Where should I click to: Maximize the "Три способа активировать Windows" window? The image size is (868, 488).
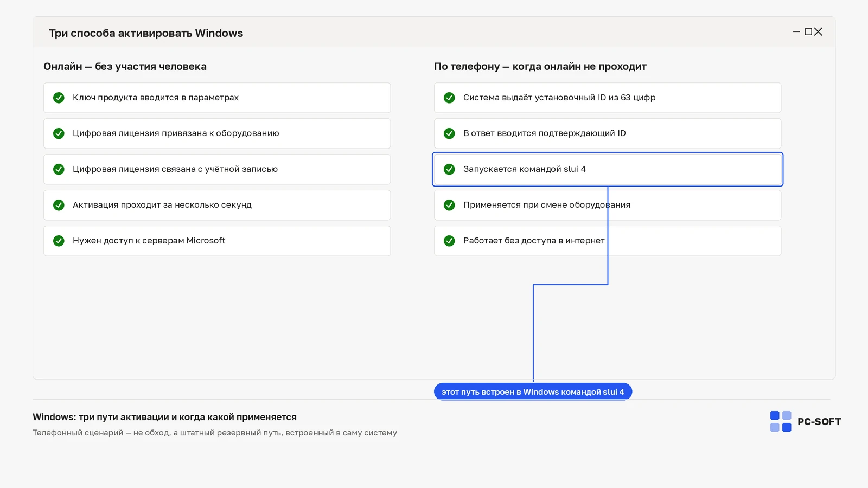tap(808, 32)
